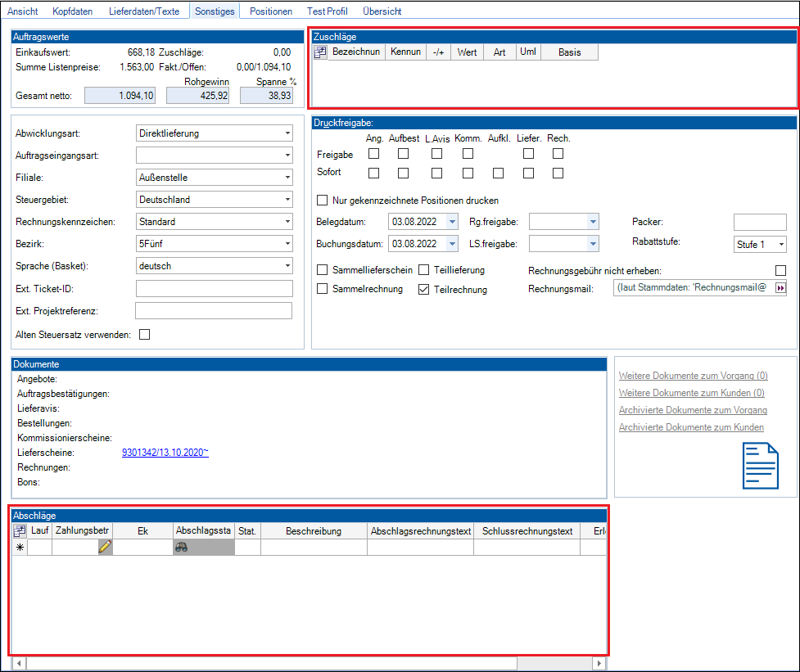Open the Belegdatum date picker dropdown

coord(452,222)
